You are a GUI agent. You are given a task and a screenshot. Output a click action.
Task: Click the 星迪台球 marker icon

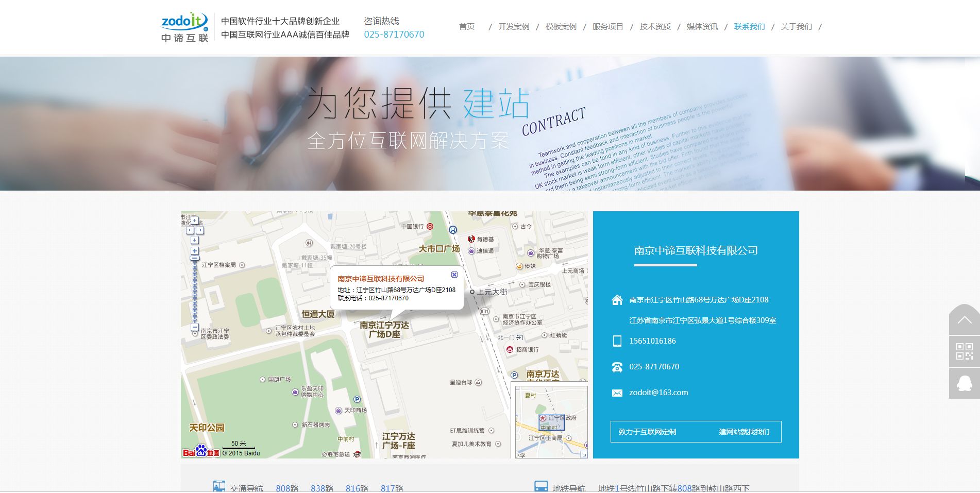pos(478,382)
